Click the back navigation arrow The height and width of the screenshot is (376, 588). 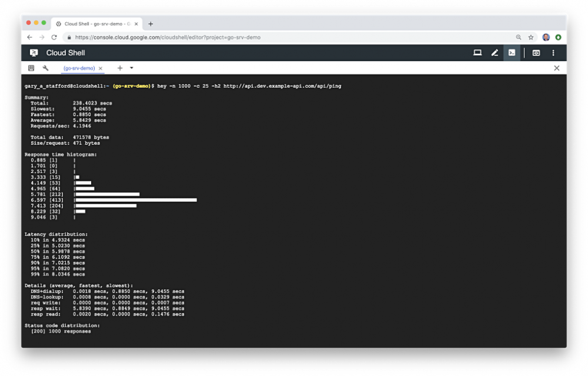pos(29,36)
